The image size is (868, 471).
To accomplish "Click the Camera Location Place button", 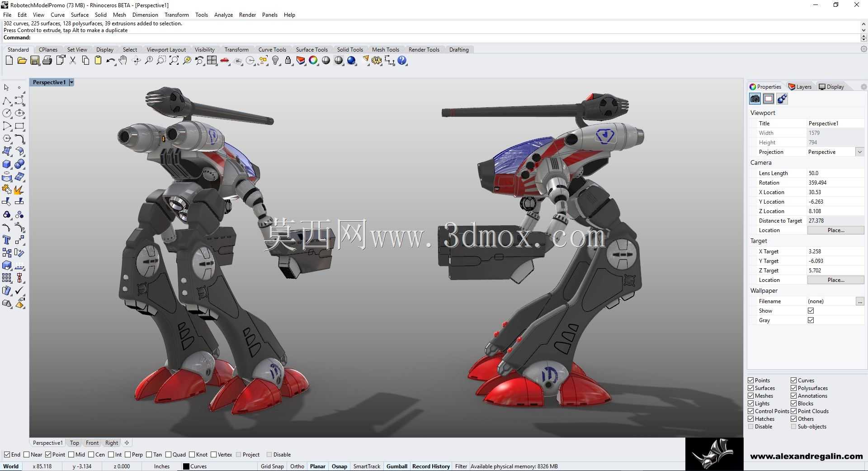I will (x=835, y=230).
